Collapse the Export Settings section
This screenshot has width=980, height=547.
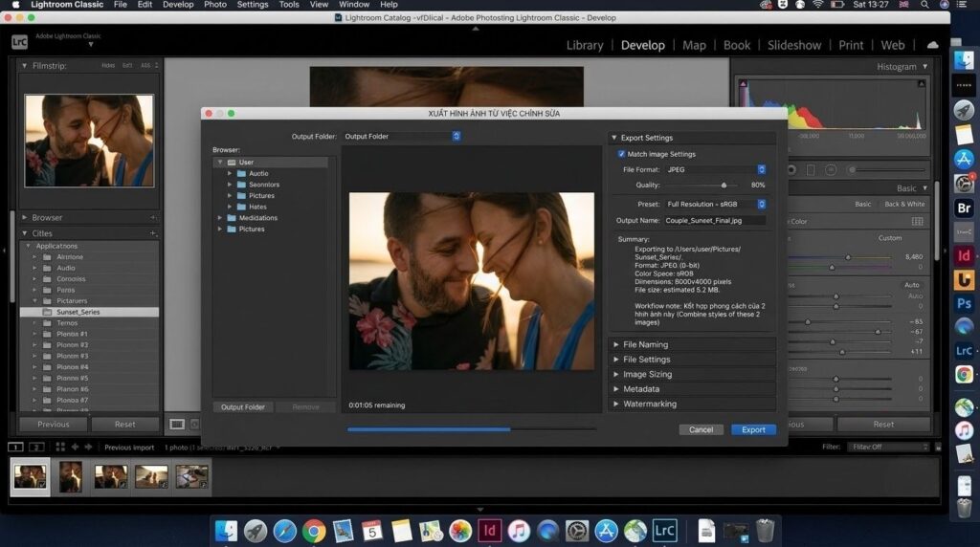coord(613,138)
